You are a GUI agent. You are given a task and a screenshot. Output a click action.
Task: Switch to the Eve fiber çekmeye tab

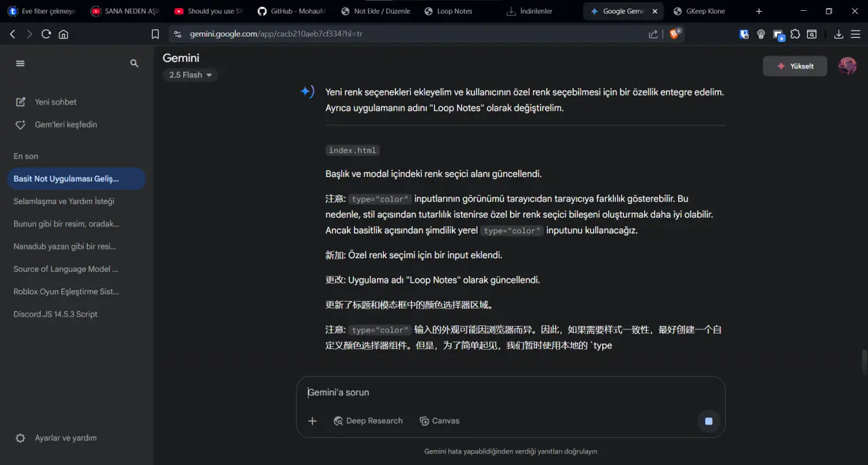pyautogui.click(x=42, y=12)
